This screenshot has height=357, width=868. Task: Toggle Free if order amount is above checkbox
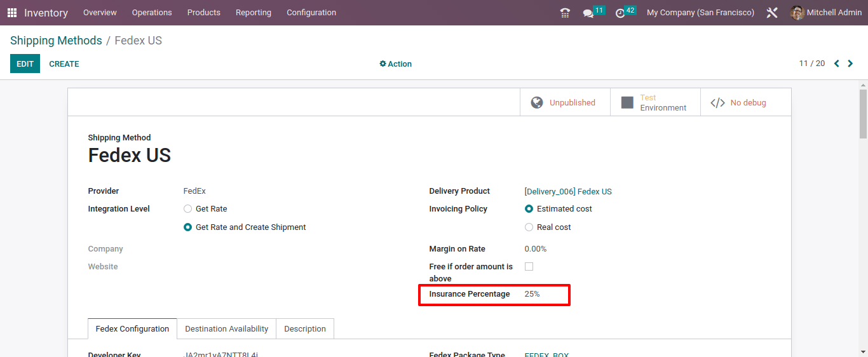pos(529,267)
